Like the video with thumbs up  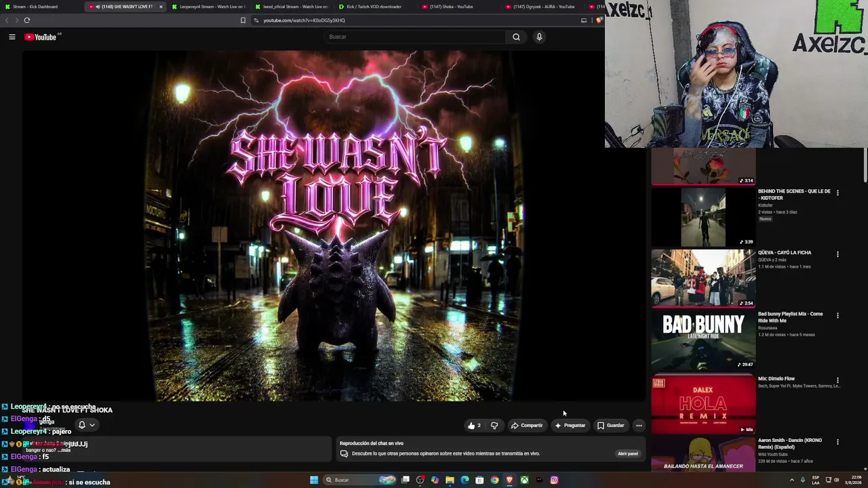(474, 426)
